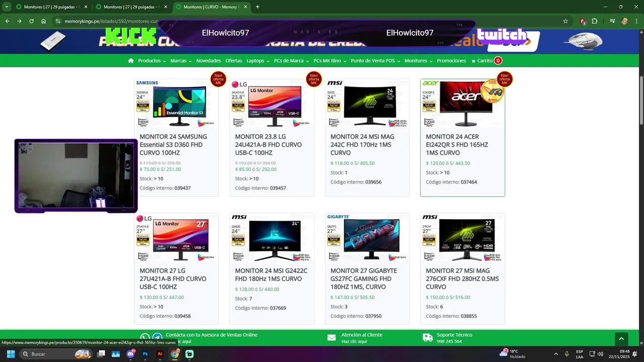
Task: Click the Windows taskbar Buscar search box
Action: tap(56, 354)
